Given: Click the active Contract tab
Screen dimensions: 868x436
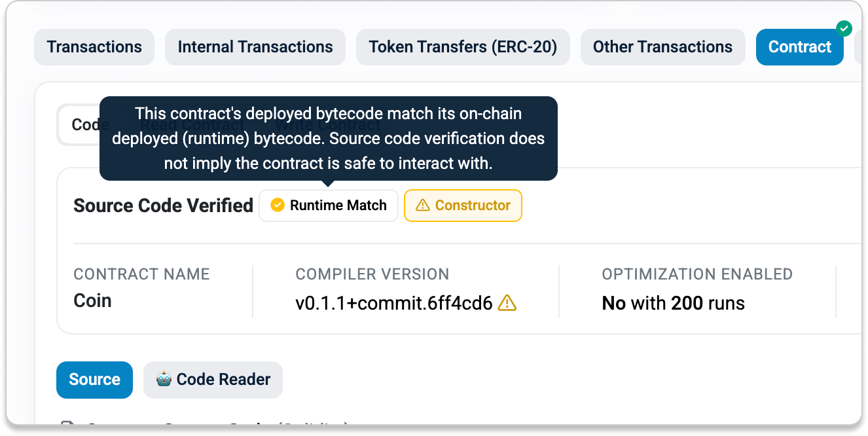Looking at the screenshot, I should (799, 47).
